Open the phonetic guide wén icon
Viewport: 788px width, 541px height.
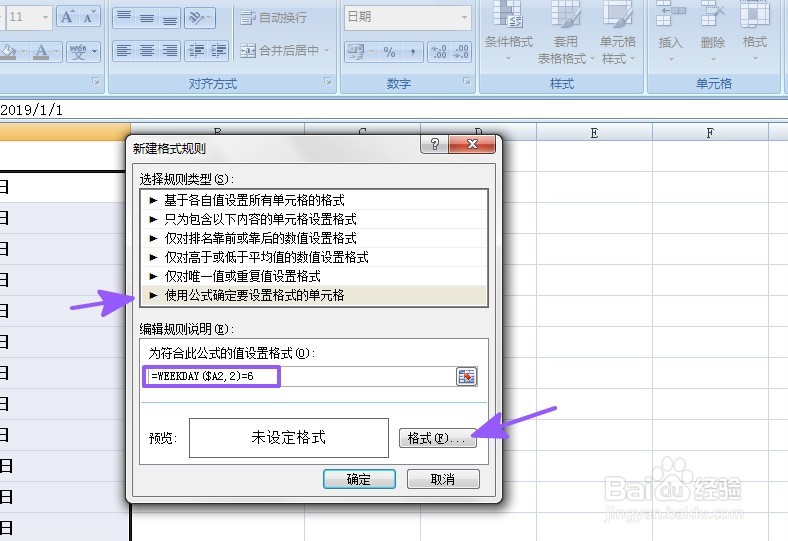click(x=78, y=51)
